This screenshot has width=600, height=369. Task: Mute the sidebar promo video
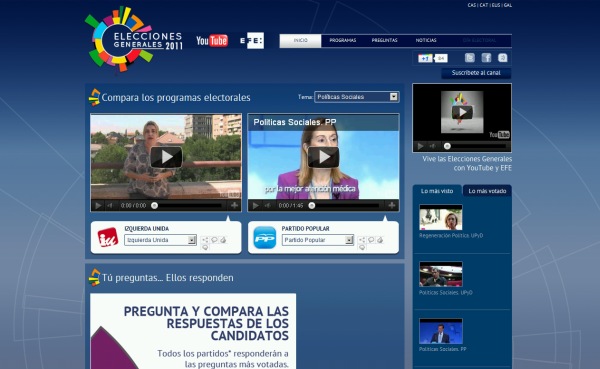[432, 146]
